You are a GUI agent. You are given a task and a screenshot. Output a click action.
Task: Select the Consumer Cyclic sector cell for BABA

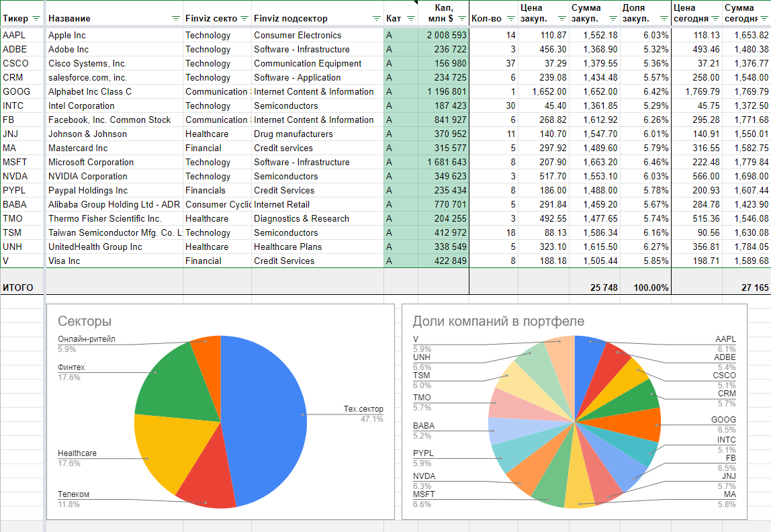pos(218,205)
